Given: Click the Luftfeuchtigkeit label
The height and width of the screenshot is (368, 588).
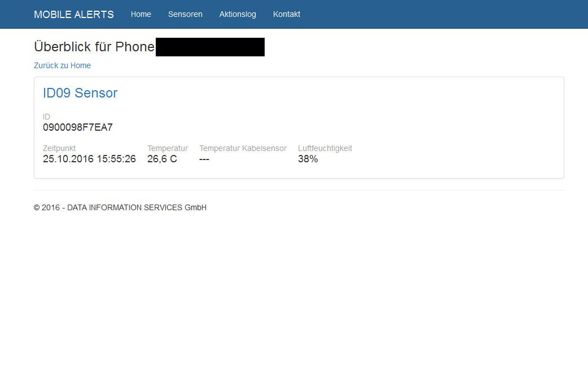Looking at the screenshot, I should [x=325, y=148].
